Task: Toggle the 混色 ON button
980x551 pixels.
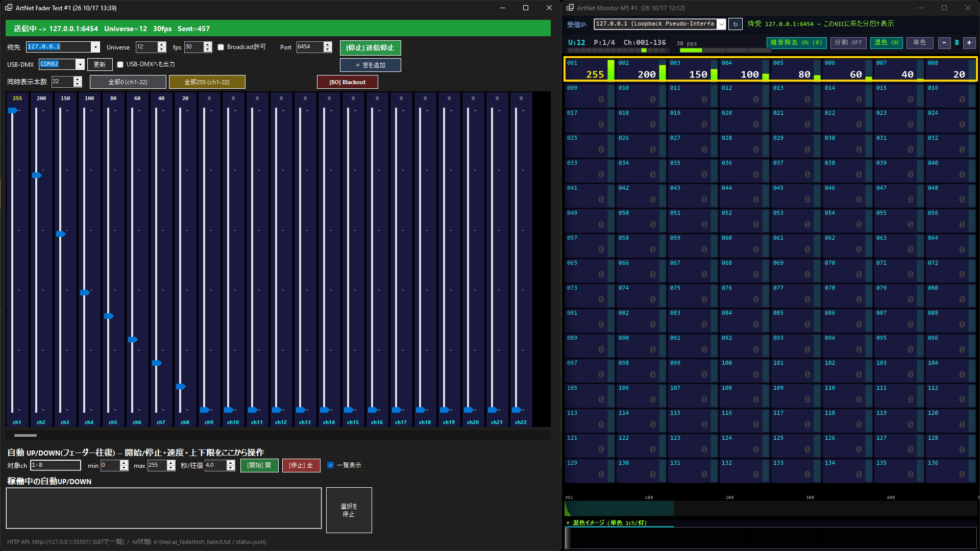Action: pyautogui.click(x=886, y=43)
